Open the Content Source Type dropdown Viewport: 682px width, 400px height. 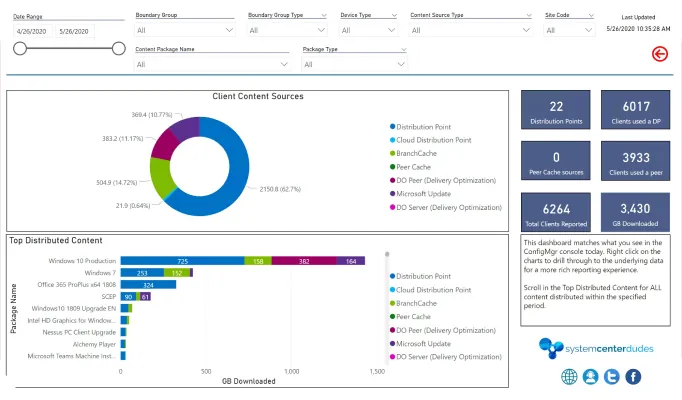point(471,30)
